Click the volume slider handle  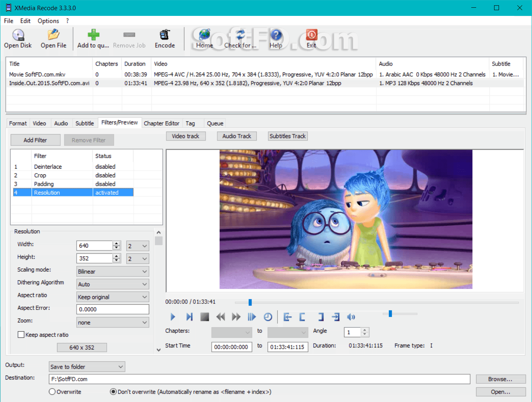[390, 314]
